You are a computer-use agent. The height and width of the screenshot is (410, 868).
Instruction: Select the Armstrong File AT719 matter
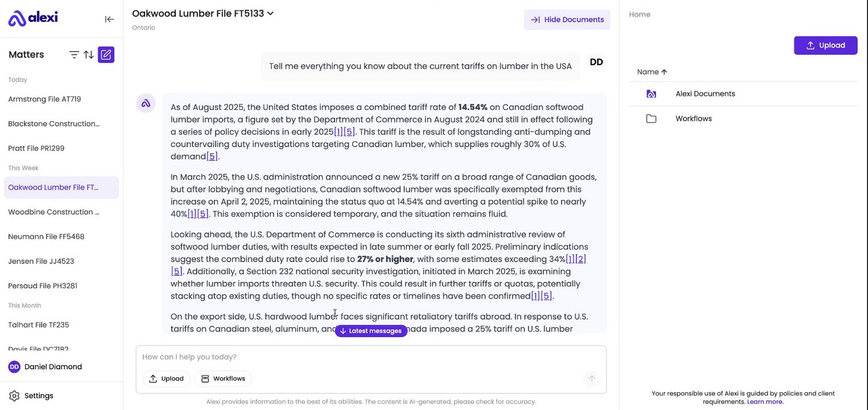(x=44, y=99)
